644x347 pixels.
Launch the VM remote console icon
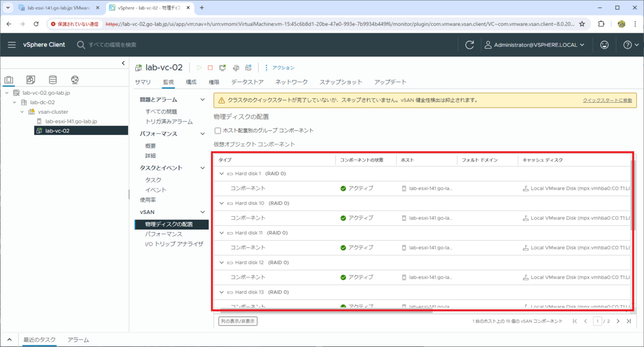click(222, 68)
